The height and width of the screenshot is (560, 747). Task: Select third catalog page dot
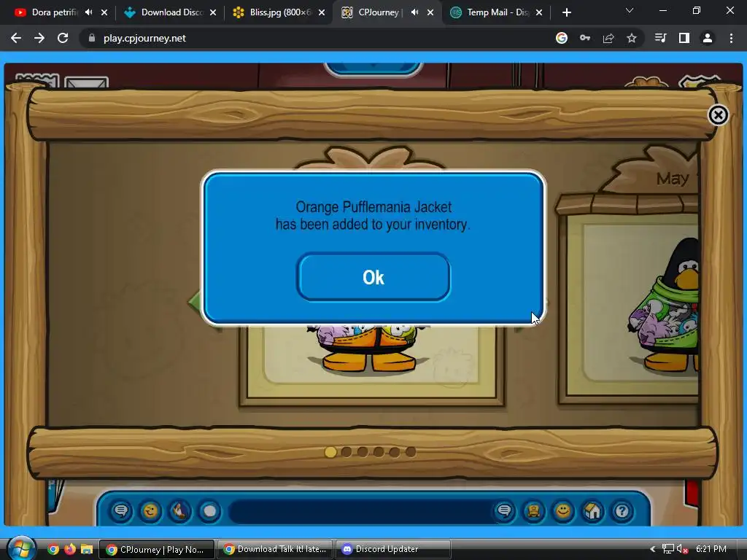click(x=363, y=452)
